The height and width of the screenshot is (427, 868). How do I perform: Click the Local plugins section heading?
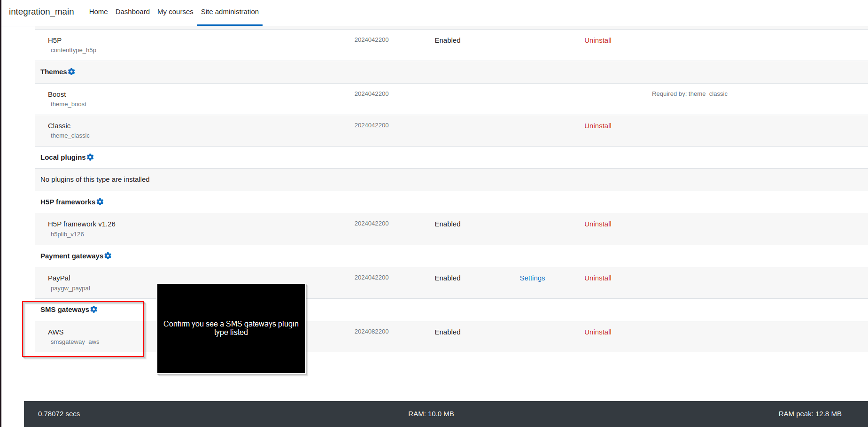tap(63, 157)
